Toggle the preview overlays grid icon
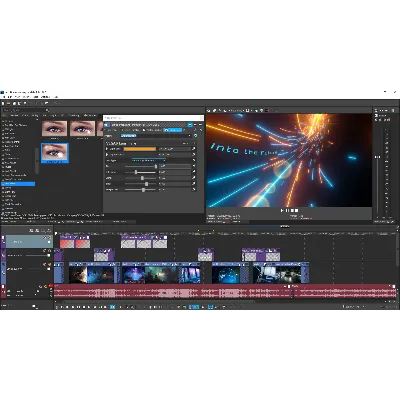 pyautogui.click(x=247, y=110)
